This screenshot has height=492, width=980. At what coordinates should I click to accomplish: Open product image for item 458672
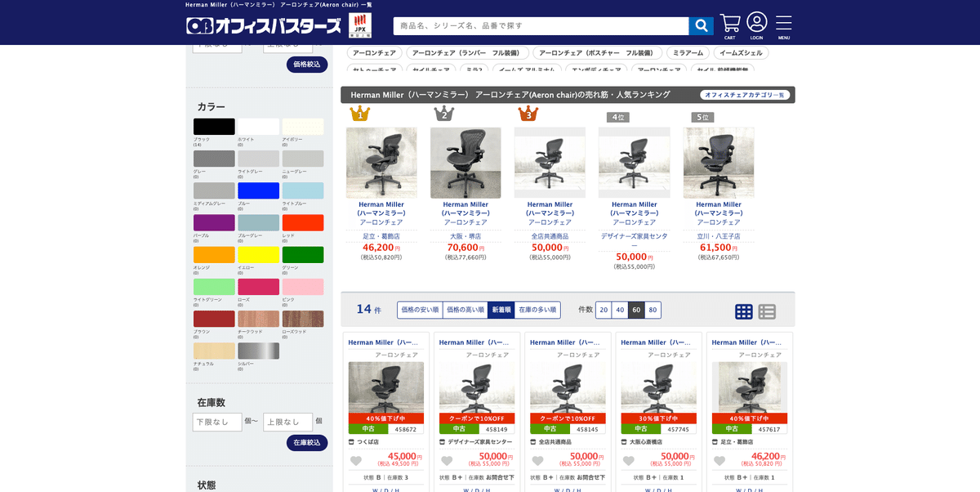pyautogui.click(x=386, y=387)
